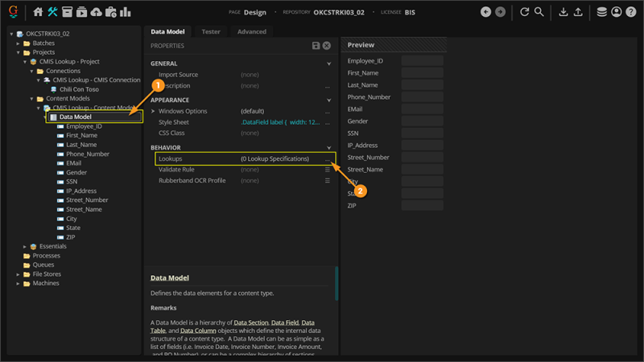Save properties with the floppy disk icon
The image size is (644, 362).
[316, 46]
